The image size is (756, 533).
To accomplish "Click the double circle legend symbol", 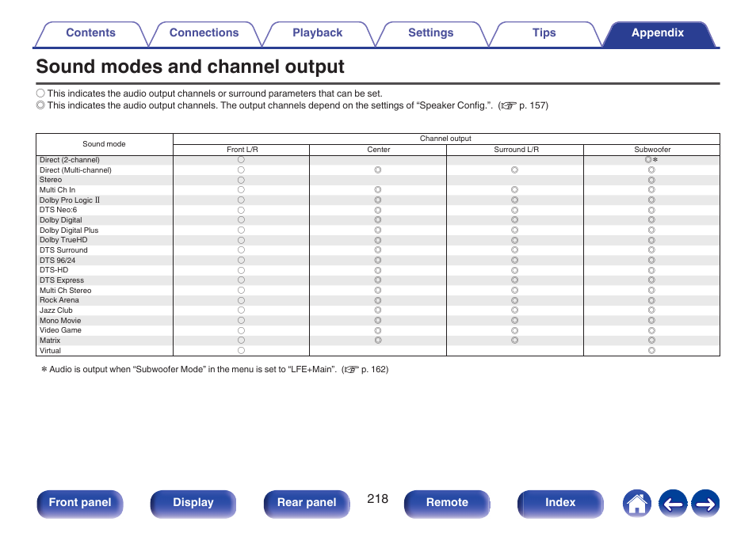I will coord(40,105).
